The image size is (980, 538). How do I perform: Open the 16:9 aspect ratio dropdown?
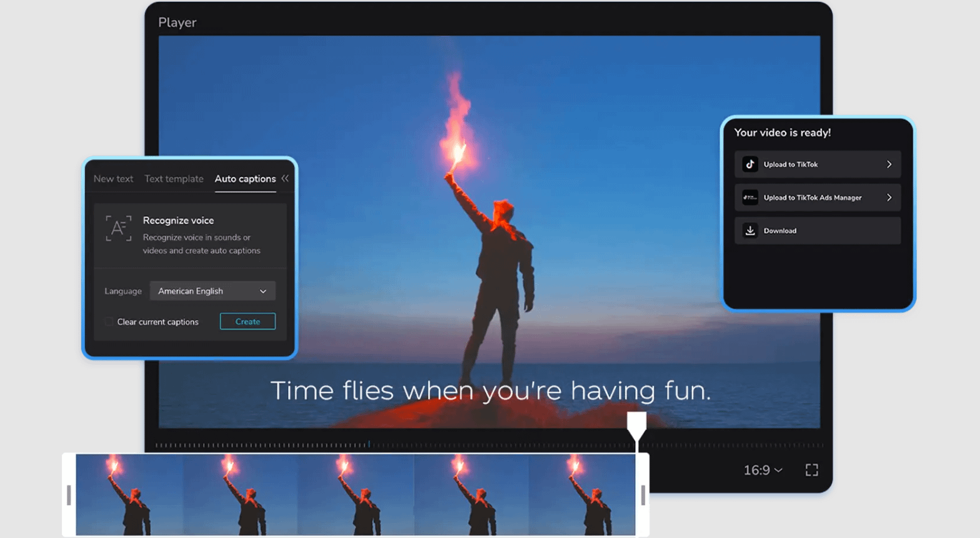pos(763,470)
